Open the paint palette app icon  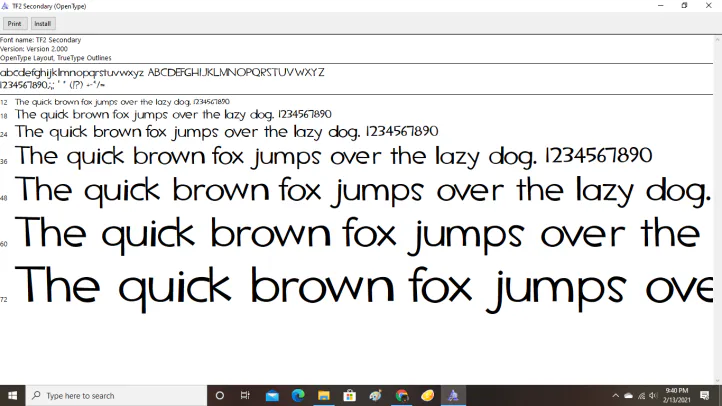(x=375, y=395)
